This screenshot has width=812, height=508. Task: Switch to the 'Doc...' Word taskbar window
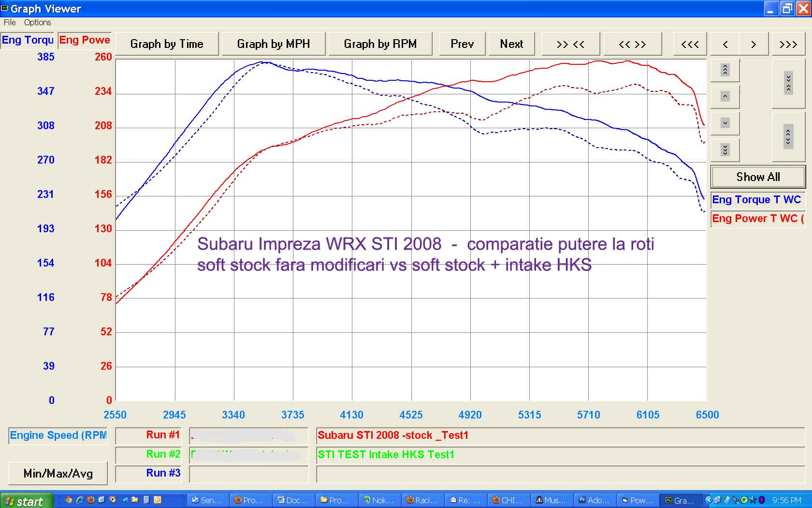click(292, 500)
